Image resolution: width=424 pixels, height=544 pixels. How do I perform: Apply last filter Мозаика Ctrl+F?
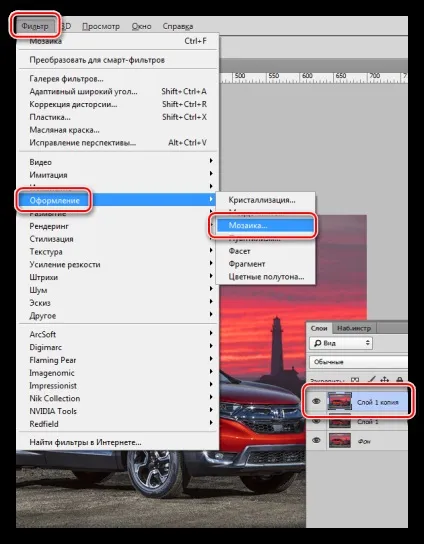point(118,41)
